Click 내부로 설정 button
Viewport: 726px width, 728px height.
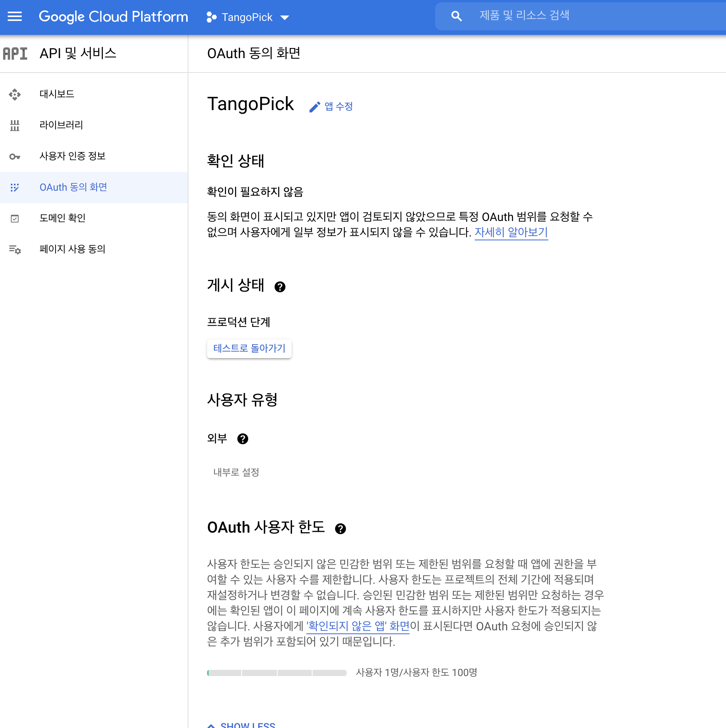pyautogui.click(x=236, y=472)
